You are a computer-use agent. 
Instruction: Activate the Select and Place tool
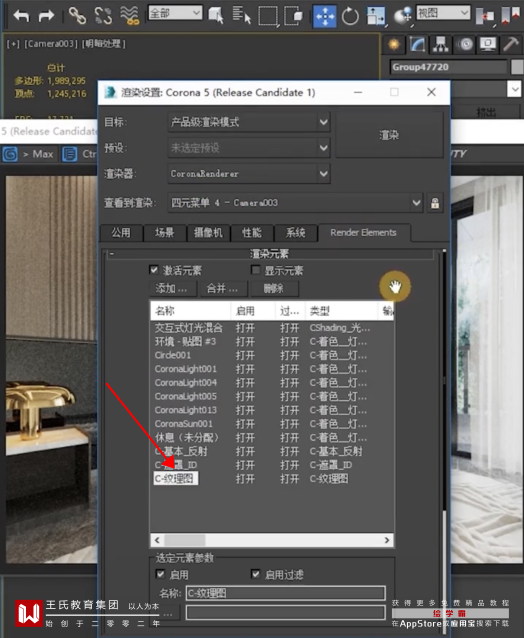point(403,16)
